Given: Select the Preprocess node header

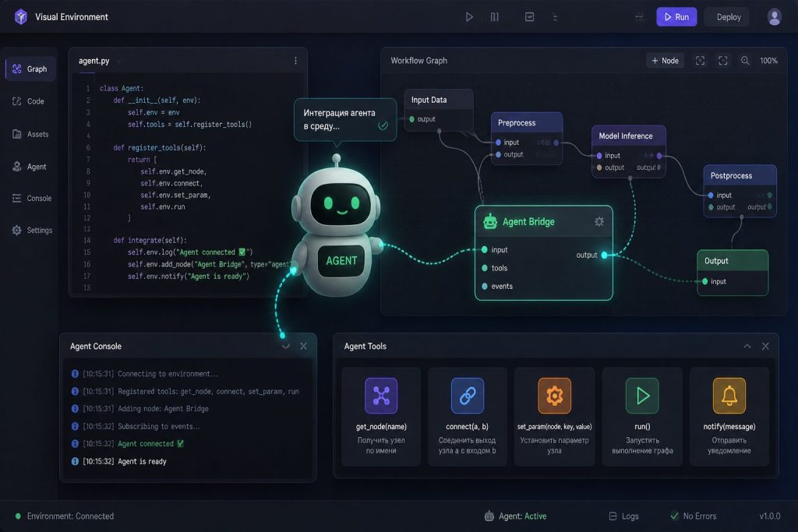Looking at the screenshot, I should [527, 122].
